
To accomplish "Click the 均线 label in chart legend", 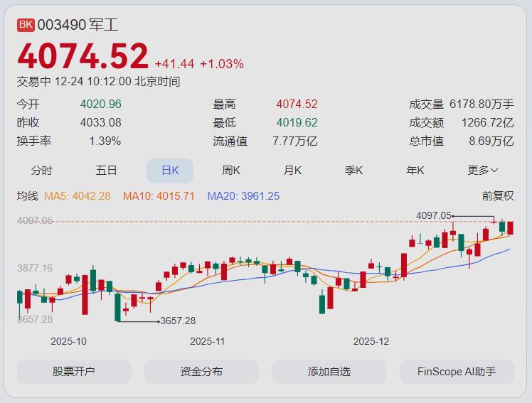I will click(x=28, y=196).
